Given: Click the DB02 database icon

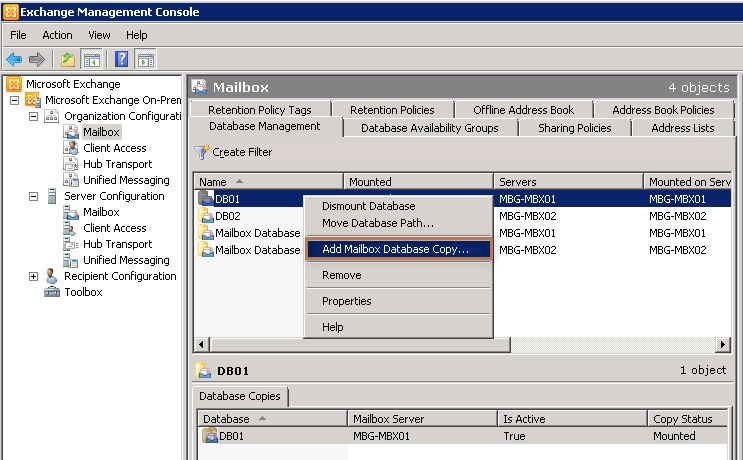Looking at the screenshot, I should 206,216.
